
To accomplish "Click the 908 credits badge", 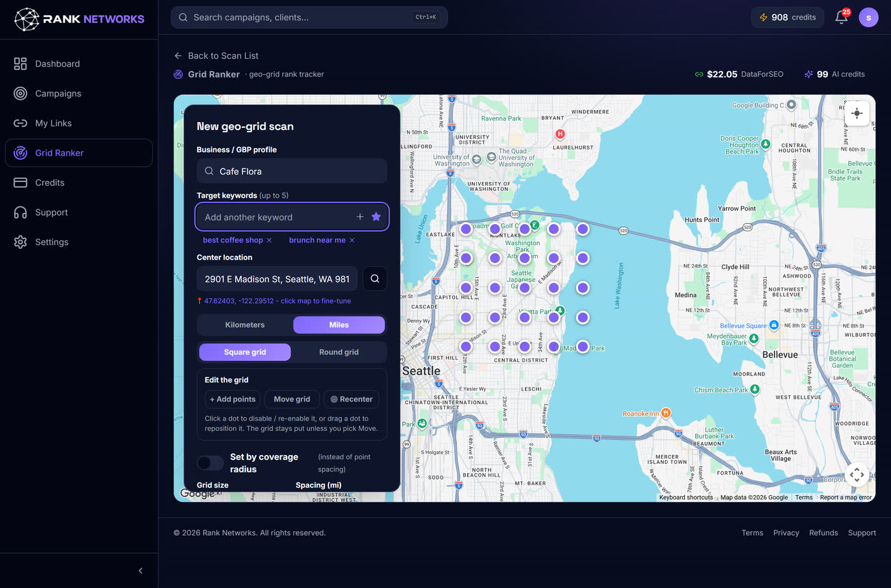I will [787, 17].
